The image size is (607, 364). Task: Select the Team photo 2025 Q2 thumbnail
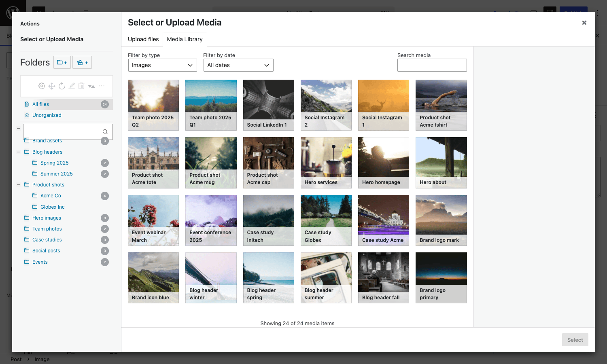153,105
